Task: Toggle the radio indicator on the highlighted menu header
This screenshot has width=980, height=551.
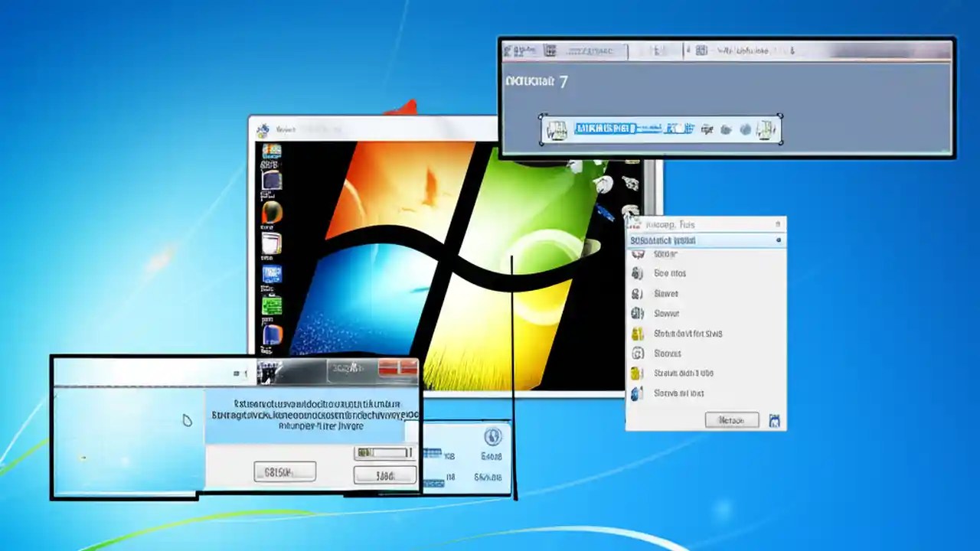Action: tap(777, 240)
